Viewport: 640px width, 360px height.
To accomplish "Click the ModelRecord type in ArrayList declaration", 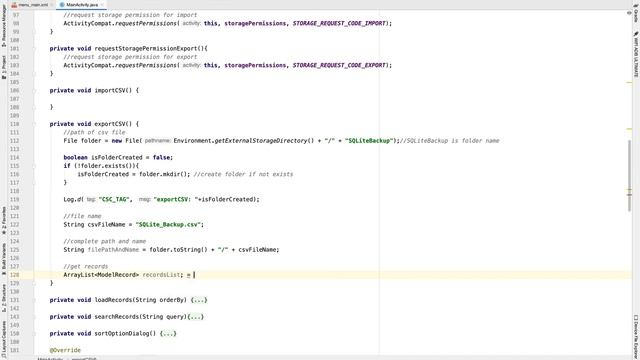I will click(117, 275).
